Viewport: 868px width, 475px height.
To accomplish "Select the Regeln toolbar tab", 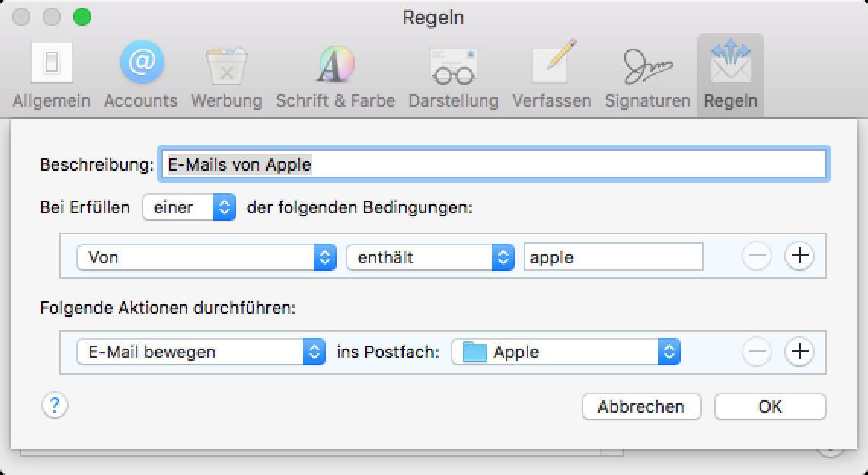I will pyautogui.click(x=731, y=75).
